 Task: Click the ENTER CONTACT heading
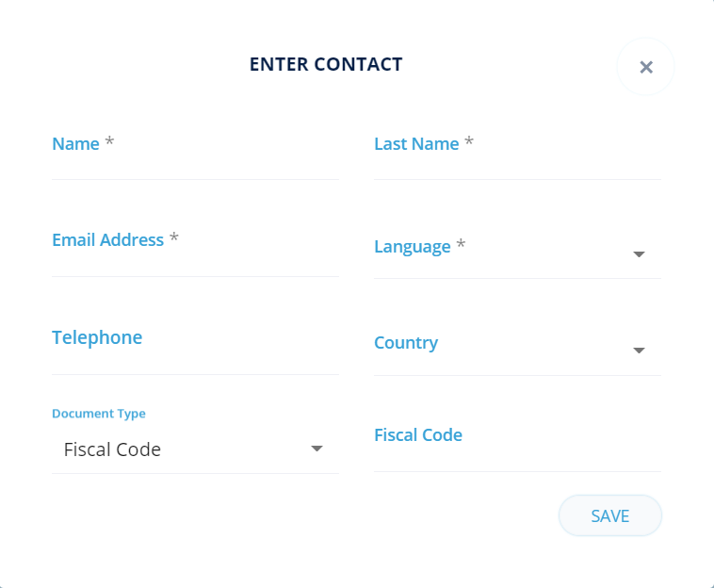point(326,65)
